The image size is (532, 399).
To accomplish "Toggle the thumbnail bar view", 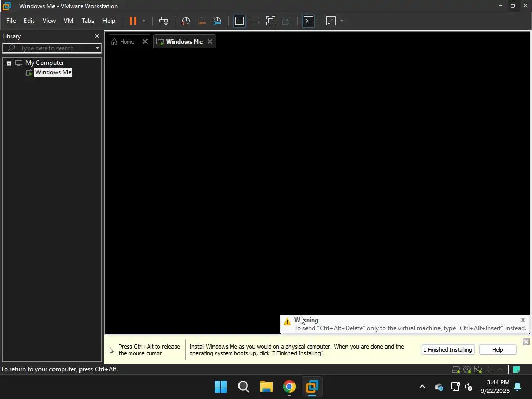I will tap(255, 21).
